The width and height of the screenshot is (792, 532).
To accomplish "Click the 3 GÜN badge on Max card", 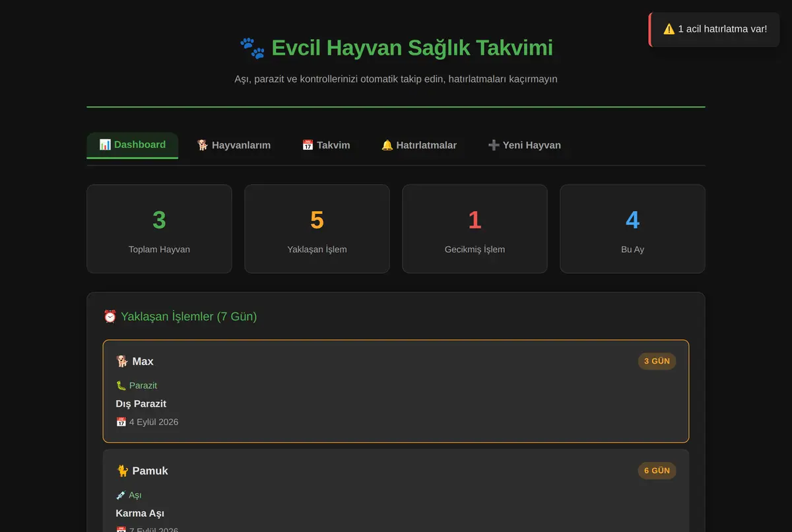I will coord(657,361).
